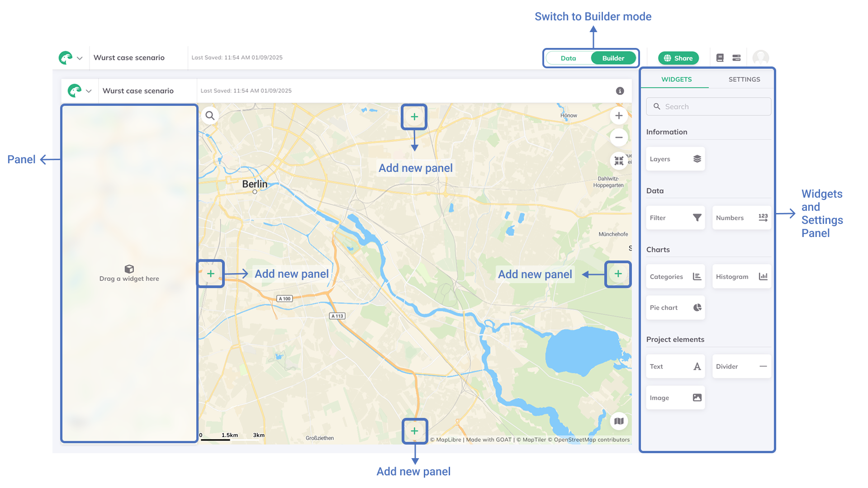Screen dimensions: 868x488
Task: Open the map search magnifier
Action: [x=210, y=116]
